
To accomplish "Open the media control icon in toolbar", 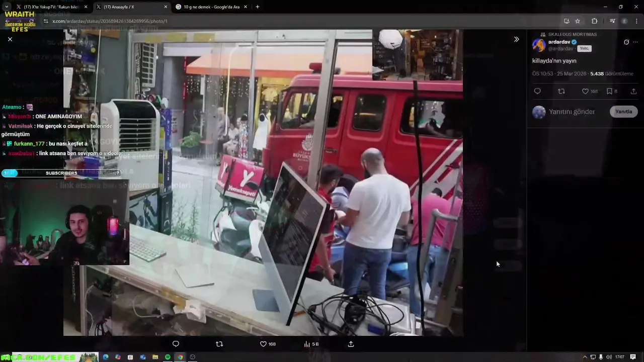I will [612, 21].
